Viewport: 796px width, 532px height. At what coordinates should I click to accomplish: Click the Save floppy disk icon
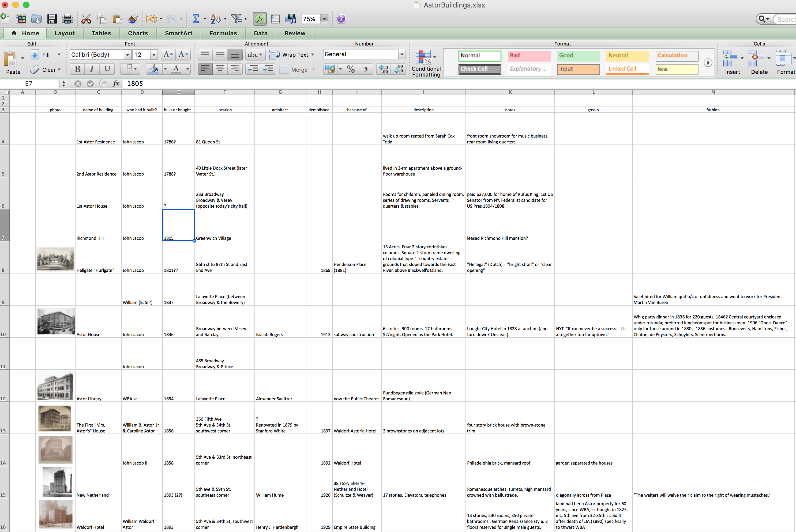pyautogui.click(x=52, y=19)
